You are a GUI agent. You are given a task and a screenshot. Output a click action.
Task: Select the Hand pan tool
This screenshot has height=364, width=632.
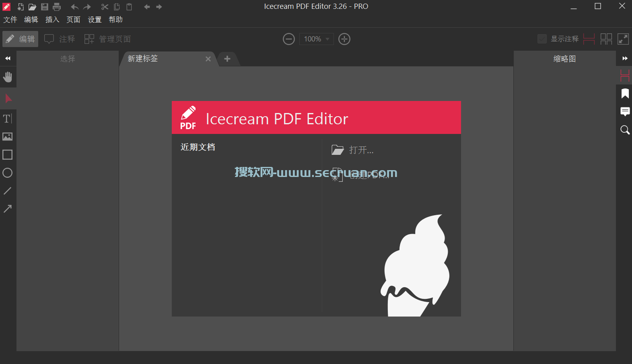point(8,77)
